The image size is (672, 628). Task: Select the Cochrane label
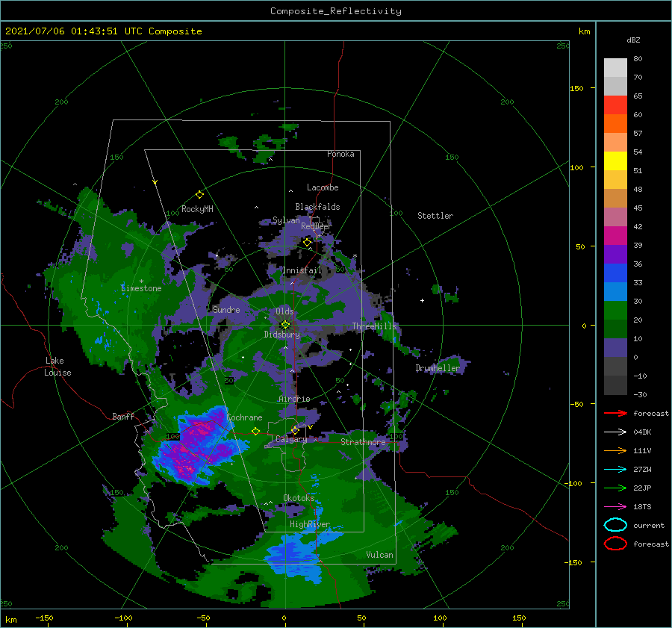tap(244, 417)
